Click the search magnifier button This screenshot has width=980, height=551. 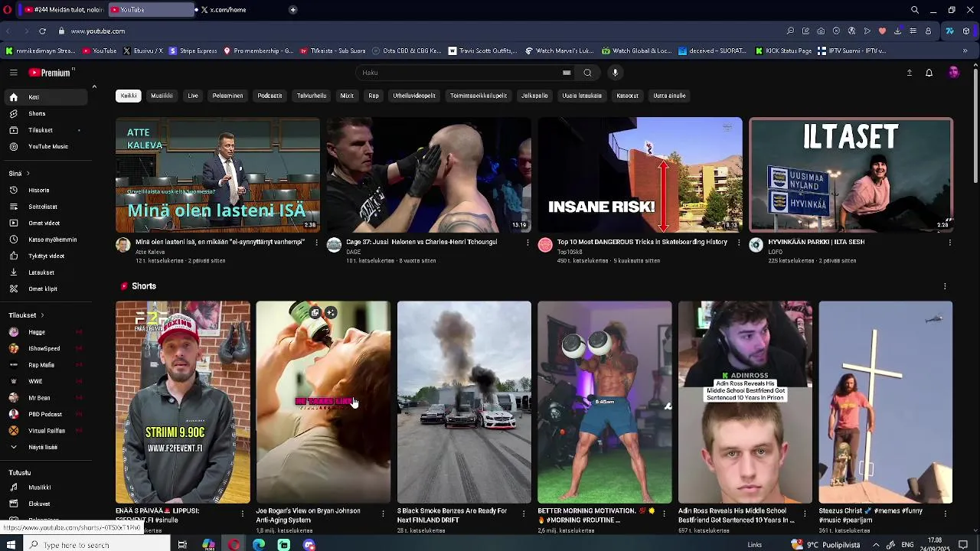click(x=587, y=73)
